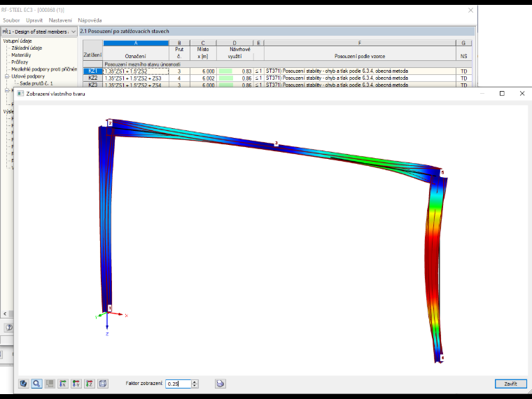Select the magnifier zoom tool icon
This screenshot has width=532, height=399.
(x=36, y=384)
